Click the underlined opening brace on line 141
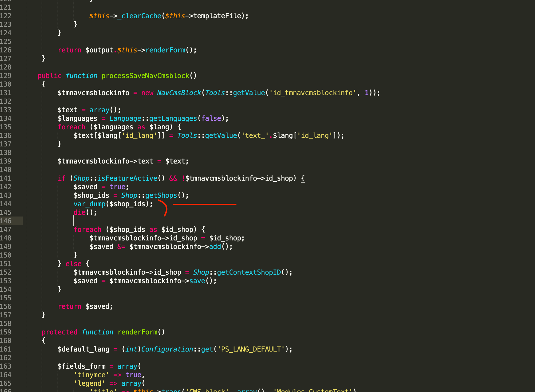This screenshot has height=392, width=535. coord(303,178)
